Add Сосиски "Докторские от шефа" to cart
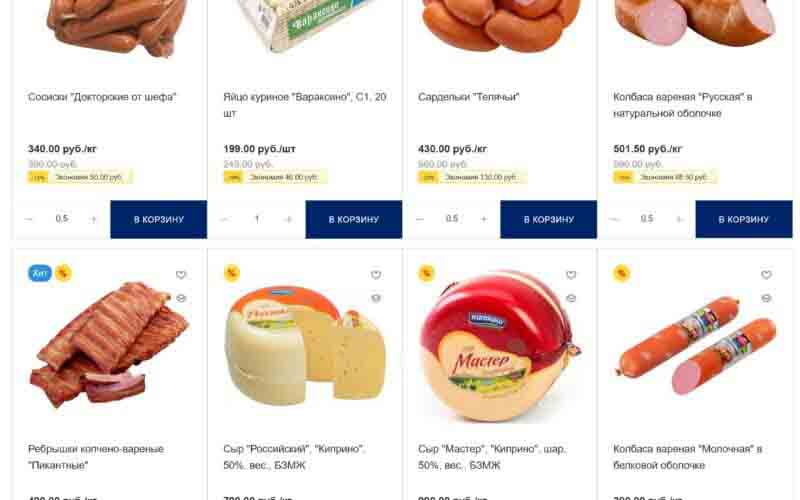The height and width of the screenshot is (500, 800). coord(159,219)
